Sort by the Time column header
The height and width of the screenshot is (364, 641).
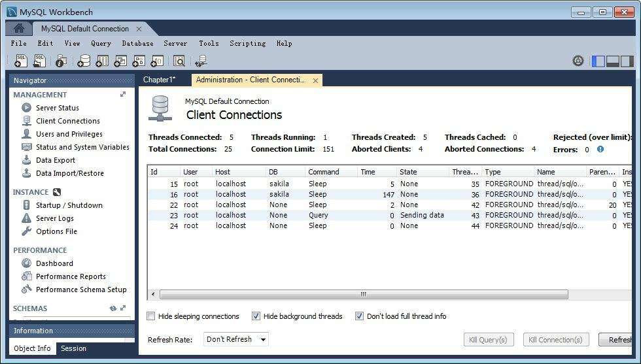click(x=377, y=172)
